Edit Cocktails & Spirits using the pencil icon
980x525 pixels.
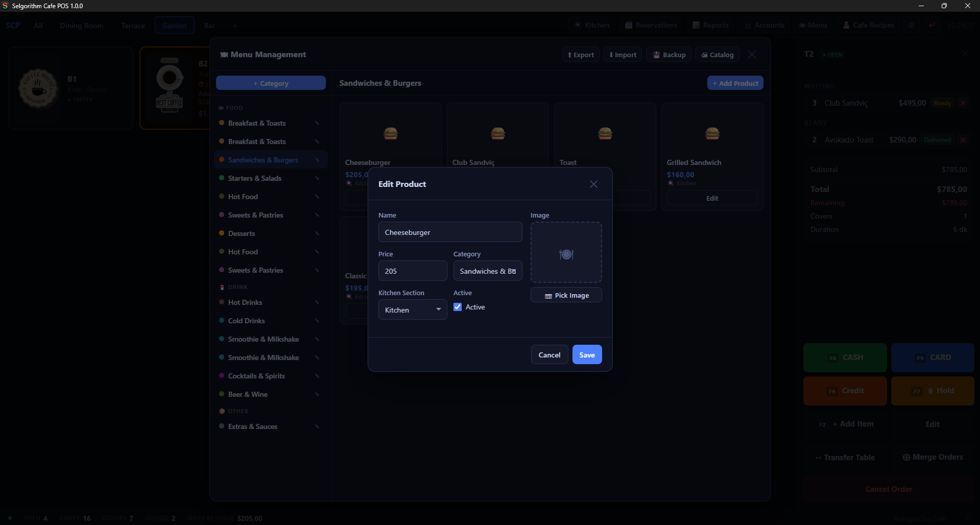pos(317,376)
